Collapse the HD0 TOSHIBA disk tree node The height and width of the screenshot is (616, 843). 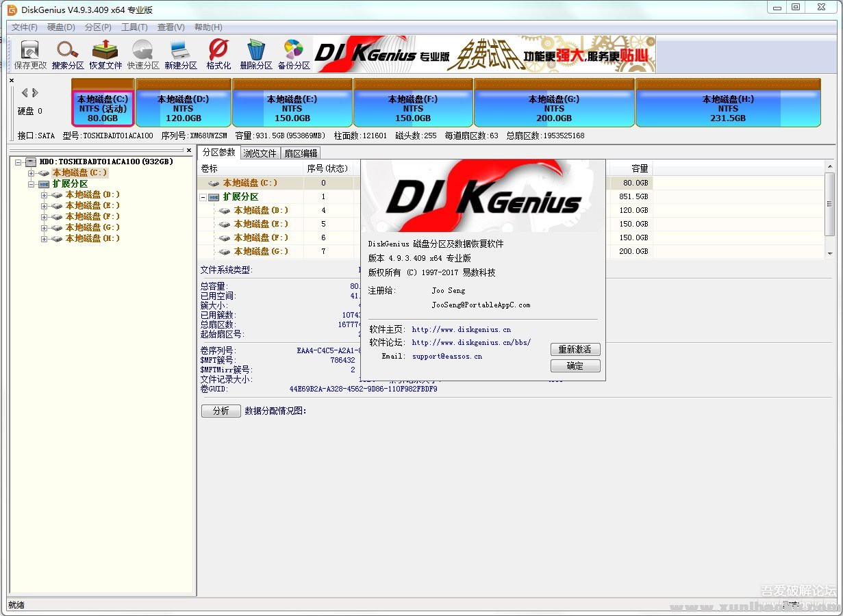18,162
